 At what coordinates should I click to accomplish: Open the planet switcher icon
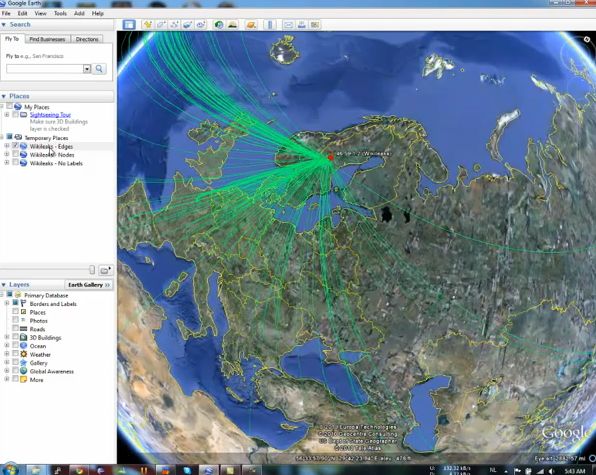click(x=251, y=25)
